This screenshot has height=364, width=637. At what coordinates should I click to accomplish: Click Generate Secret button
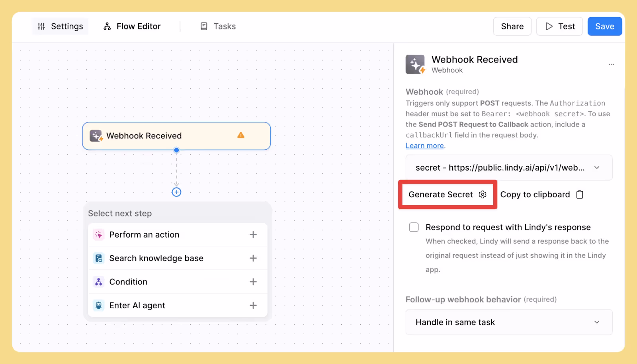click(447, 195)
